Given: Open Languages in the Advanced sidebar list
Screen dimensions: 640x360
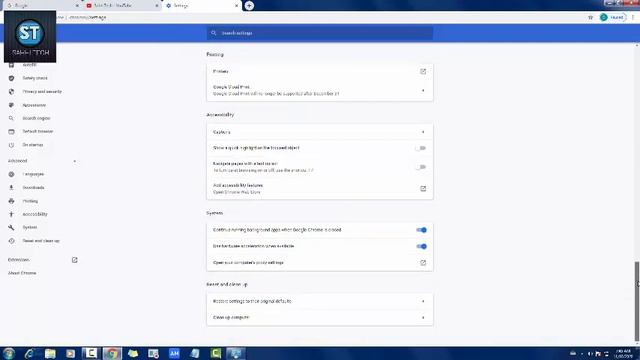Looking at the screenshot, I should tap(33, 174).
